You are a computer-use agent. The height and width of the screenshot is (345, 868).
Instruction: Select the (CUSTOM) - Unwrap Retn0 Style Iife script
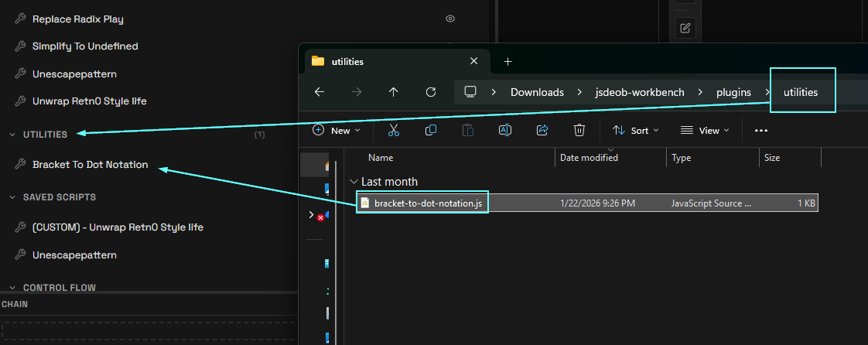118,227
